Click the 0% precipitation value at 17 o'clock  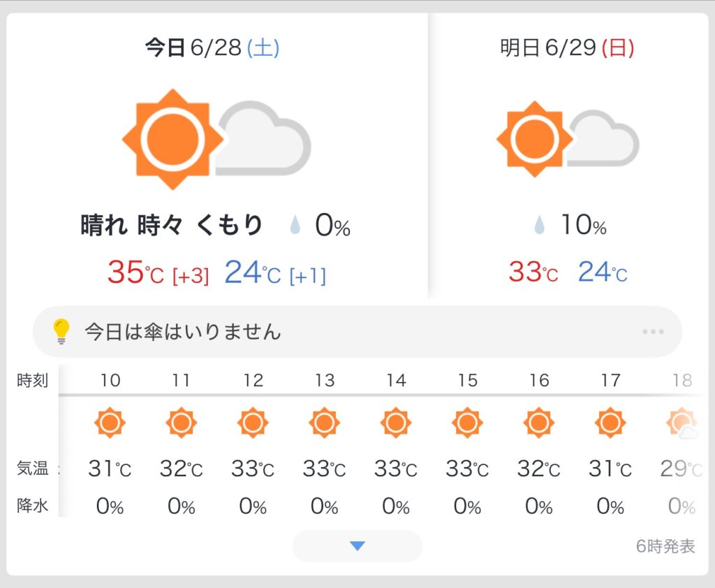tap(610, 506)
